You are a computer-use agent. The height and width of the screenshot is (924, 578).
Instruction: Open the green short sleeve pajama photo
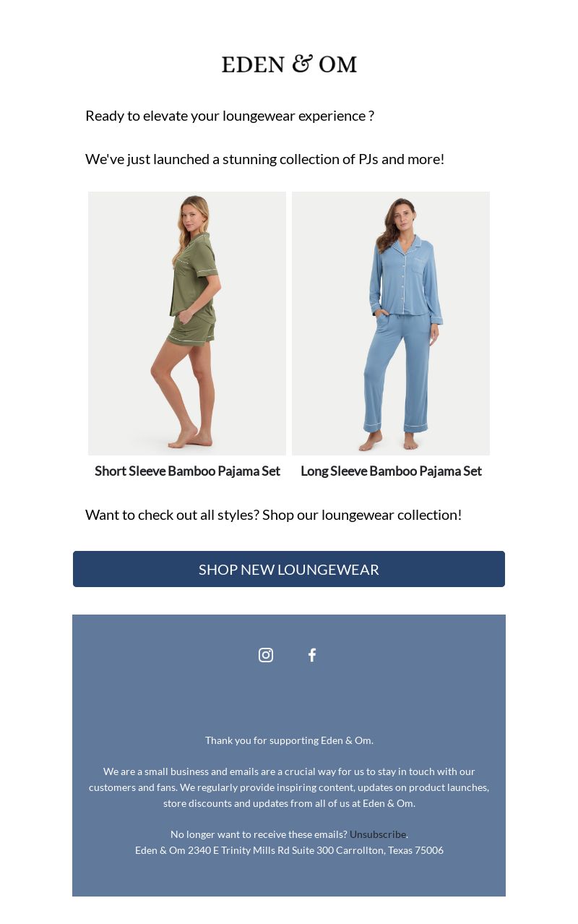coord(187,323)
